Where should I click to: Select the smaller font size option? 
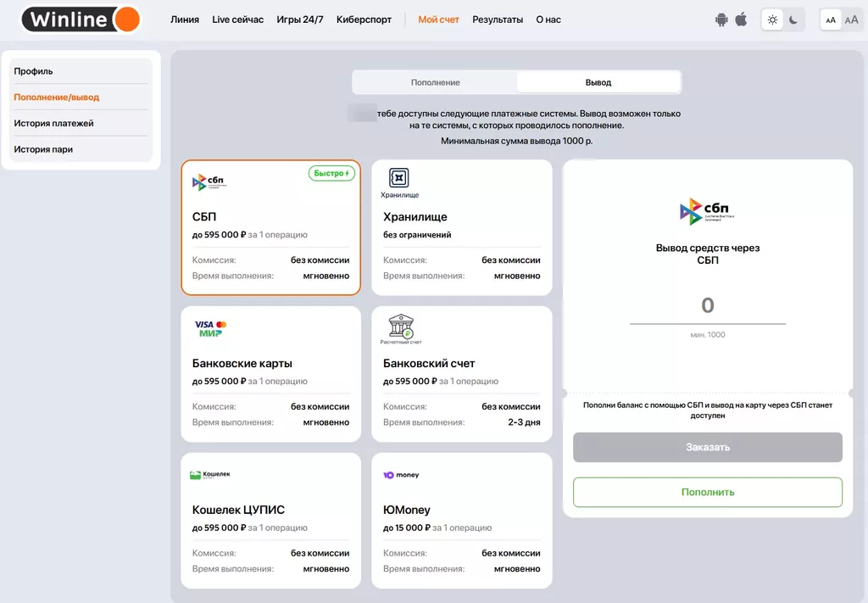tap(831, 20)
